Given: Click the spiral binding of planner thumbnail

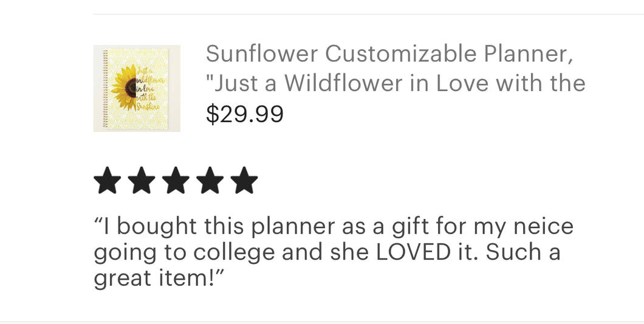Looking at the screenshot, I should [106, 88].
